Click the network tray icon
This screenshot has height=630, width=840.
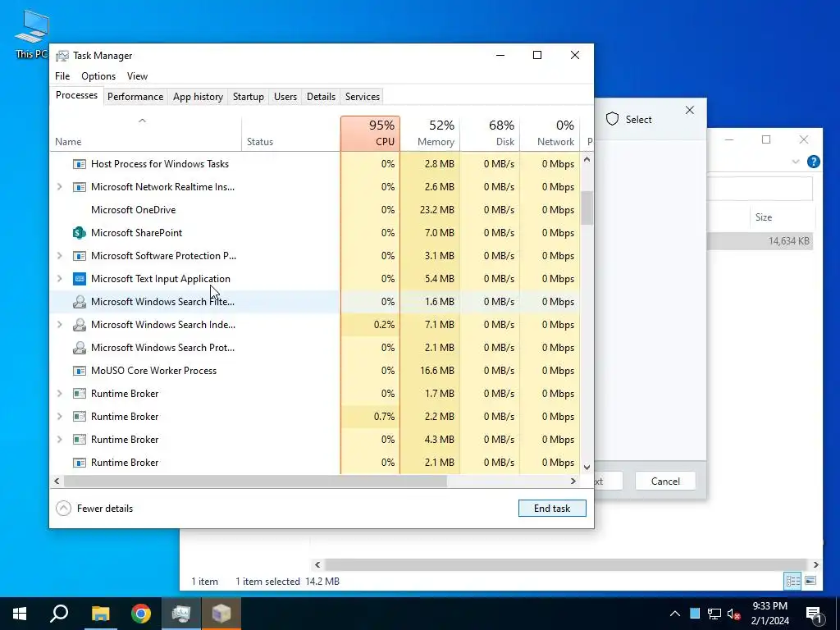click(x=714, y=614)
